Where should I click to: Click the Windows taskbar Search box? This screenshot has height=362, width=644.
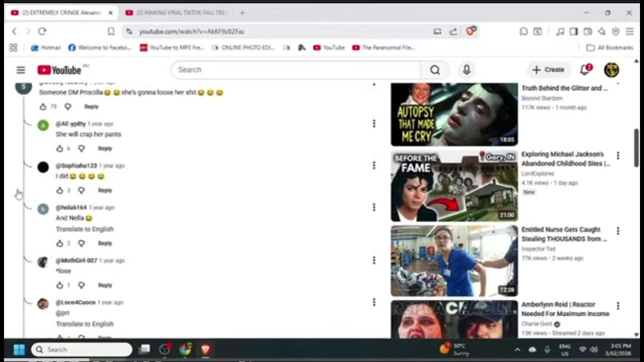pyautogui.click(x=82, y=349)
